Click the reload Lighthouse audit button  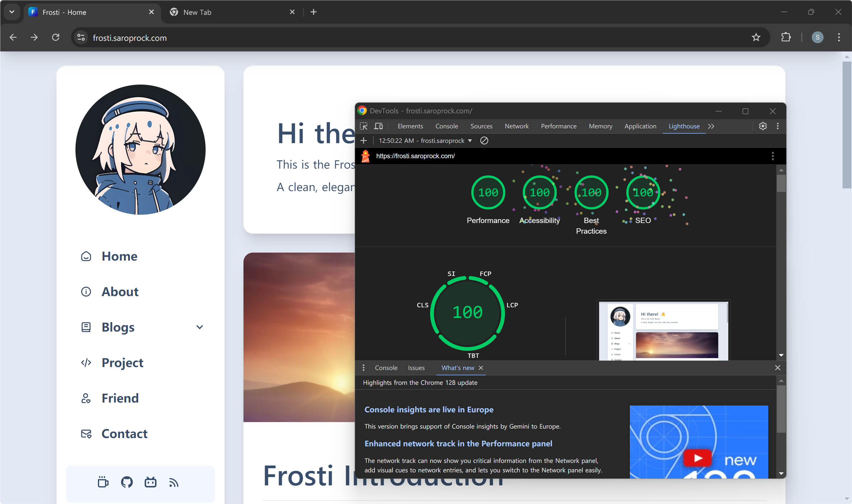tap(364, 140)
